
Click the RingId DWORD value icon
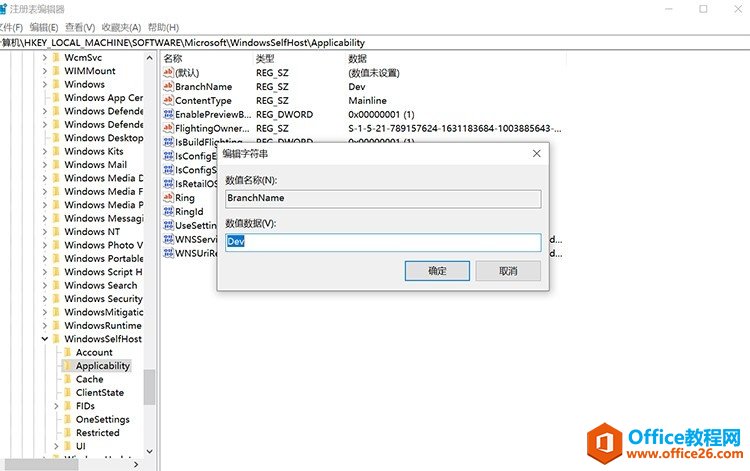[168, 211]
